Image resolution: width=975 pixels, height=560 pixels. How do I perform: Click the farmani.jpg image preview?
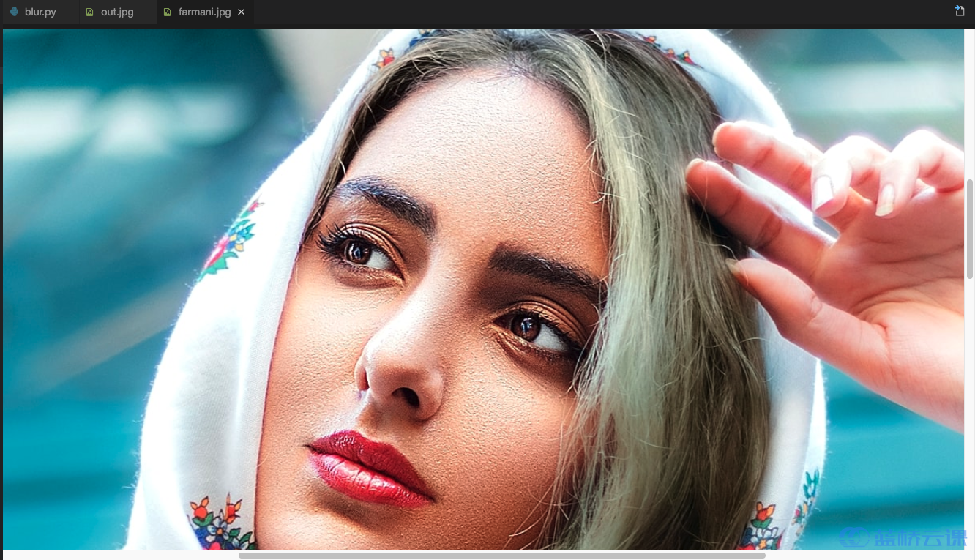pos(483,289)
